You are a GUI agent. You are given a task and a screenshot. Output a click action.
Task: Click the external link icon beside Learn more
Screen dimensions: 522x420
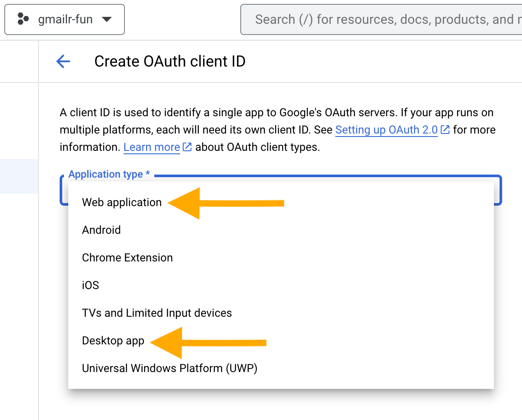(x=187, y=146)
